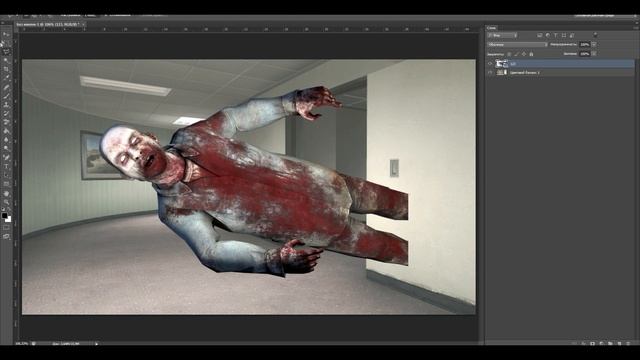Select the Shape tool
This screenshot has height=360, width=640.
pyautogui.click(x=6, y=184)
